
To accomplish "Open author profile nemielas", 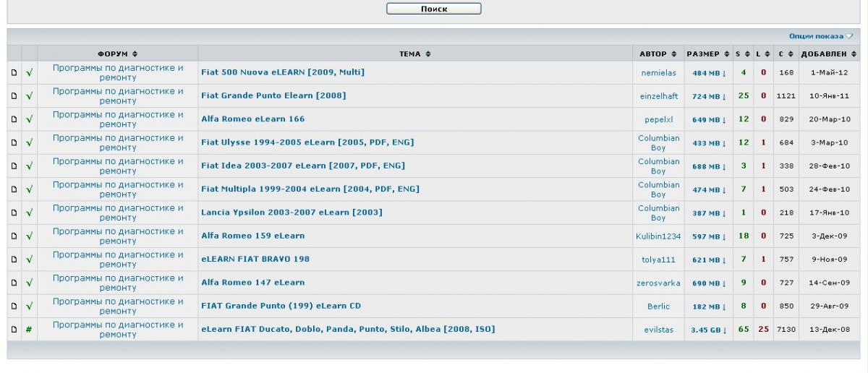I will pyautogui.click(x=658, y=73).
